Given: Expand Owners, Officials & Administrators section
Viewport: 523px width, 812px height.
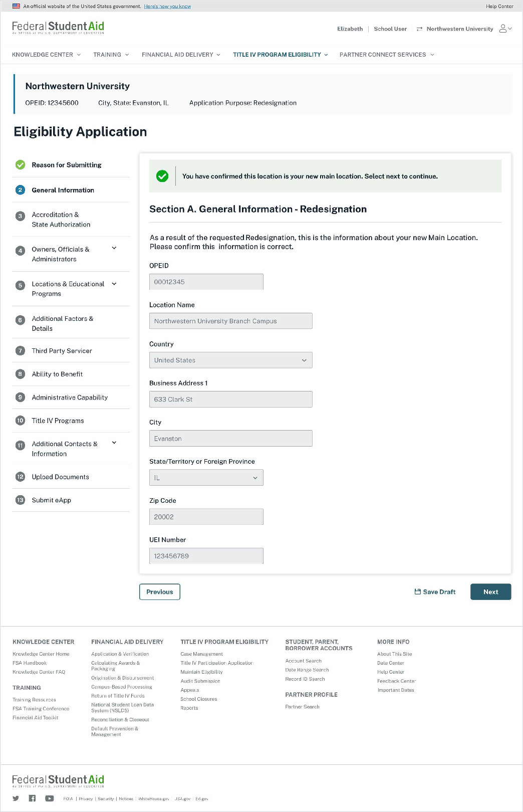Looking at the screenshot, I should click(114, 248).
